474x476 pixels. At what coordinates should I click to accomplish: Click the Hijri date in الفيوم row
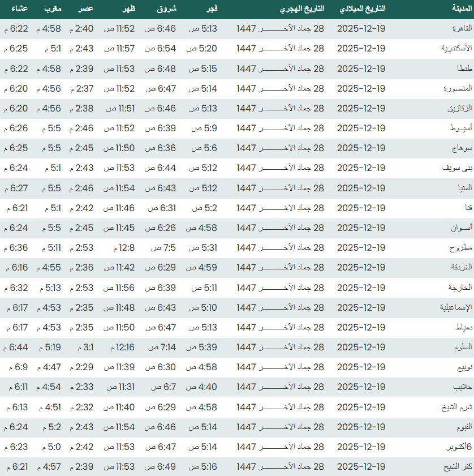point(281,427)
